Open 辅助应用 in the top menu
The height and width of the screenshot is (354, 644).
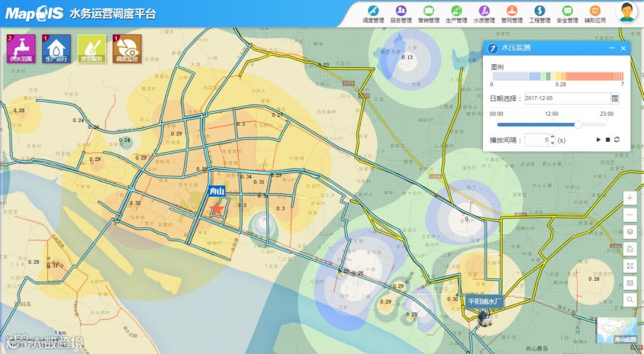tap(595, 14)
